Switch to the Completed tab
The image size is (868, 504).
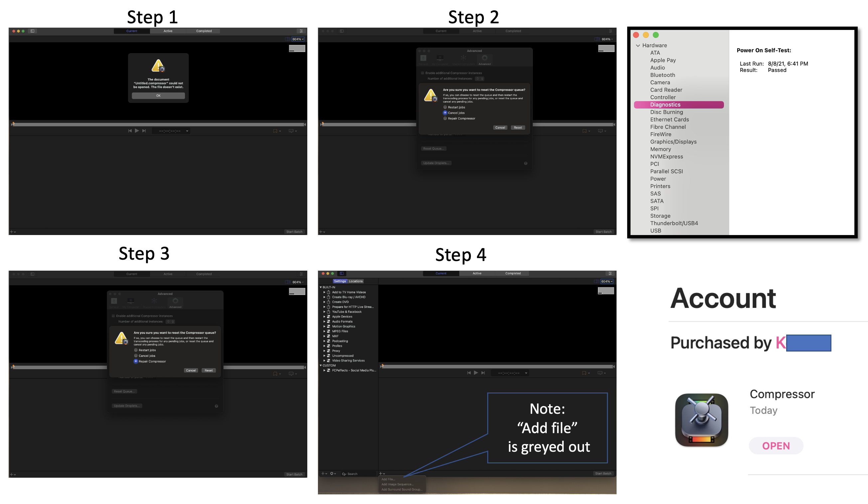click(x=513, y=273)
